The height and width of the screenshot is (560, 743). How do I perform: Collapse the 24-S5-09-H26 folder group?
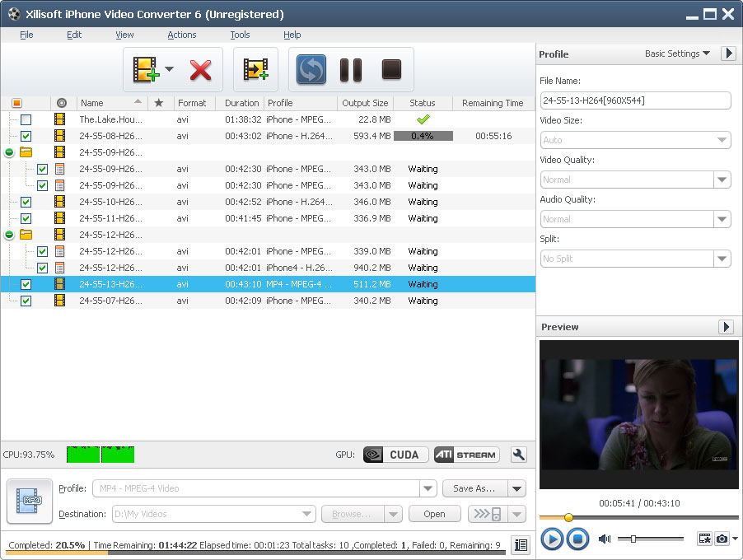point(9,152)
